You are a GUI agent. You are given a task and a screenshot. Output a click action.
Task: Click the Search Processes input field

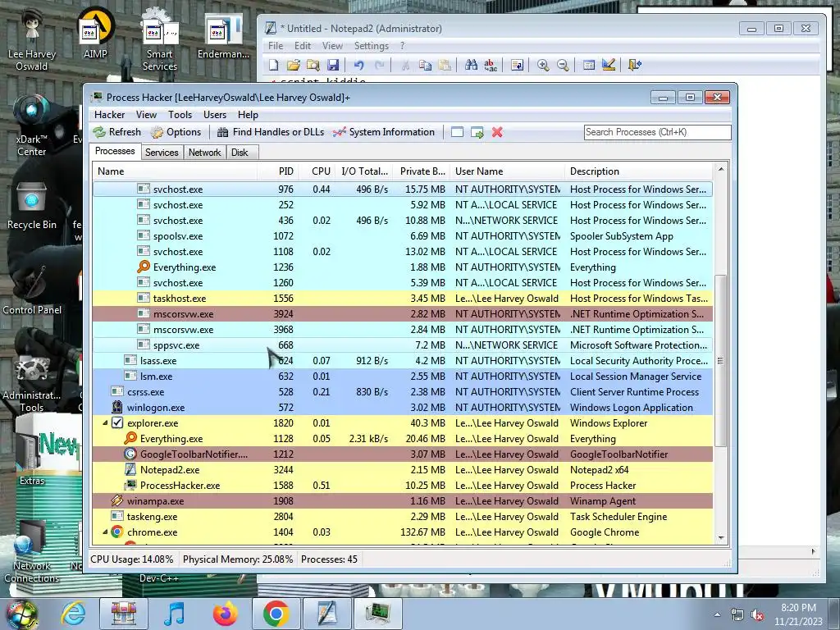[657, 132]
